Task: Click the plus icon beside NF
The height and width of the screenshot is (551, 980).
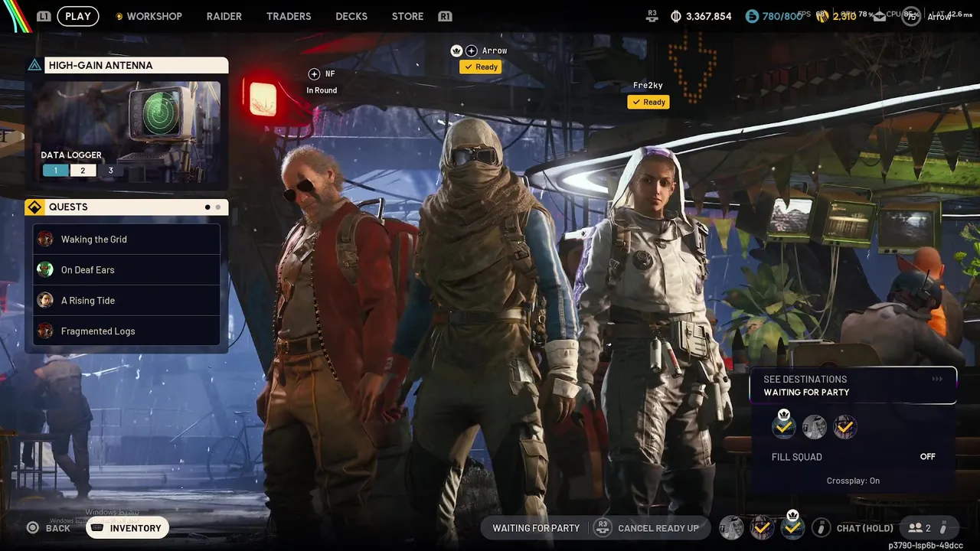Action: tap(314, 74)
